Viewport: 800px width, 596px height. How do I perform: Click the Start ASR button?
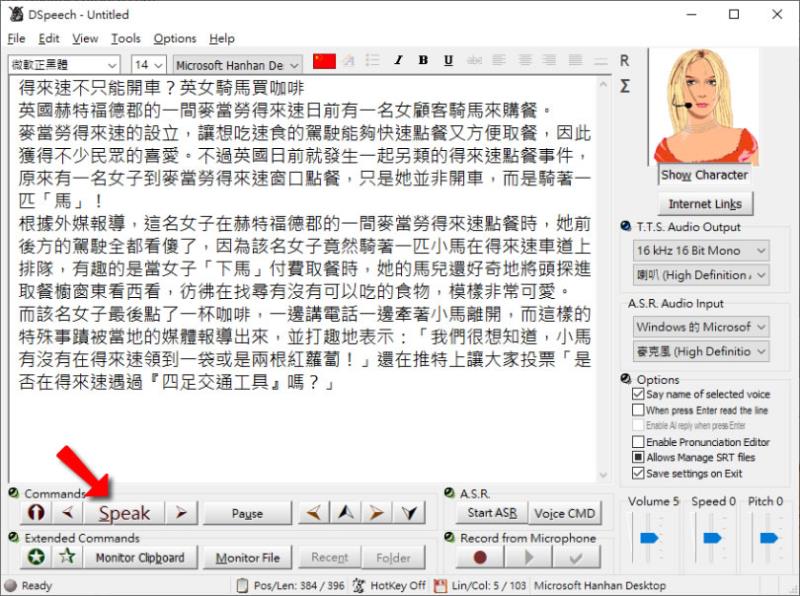[x=492, y=513]
